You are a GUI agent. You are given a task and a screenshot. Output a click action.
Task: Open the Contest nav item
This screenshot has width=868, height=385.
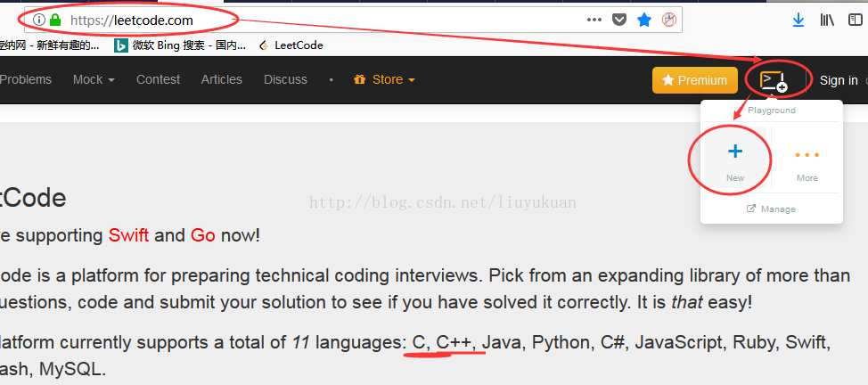click(159, 80)
